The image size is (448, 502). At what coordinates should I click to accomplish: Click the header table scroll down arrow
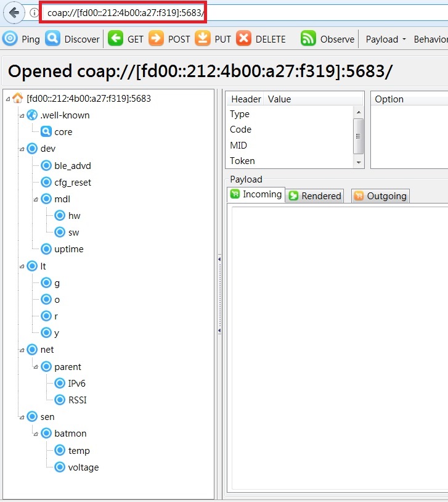click(359, 162)
